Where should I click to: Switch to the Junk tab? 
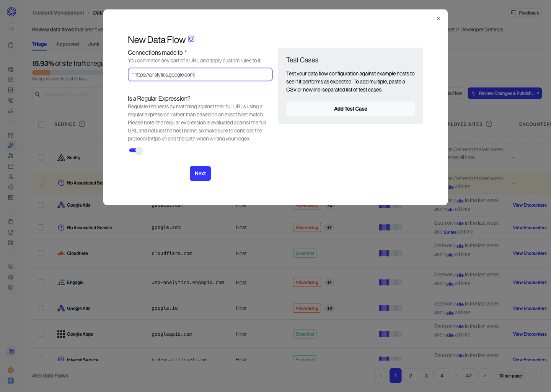pyautogui.click(x=94, y=44)
